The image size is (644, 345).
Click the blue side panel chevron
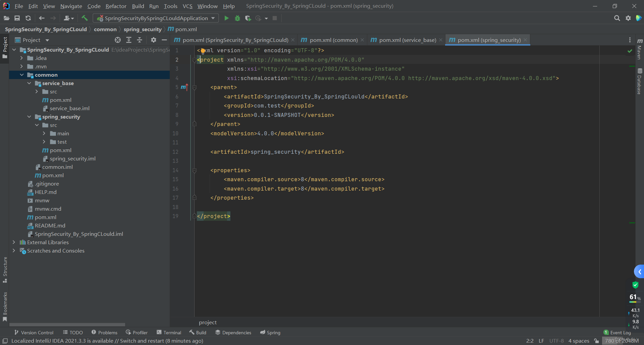tap(639, 272)
